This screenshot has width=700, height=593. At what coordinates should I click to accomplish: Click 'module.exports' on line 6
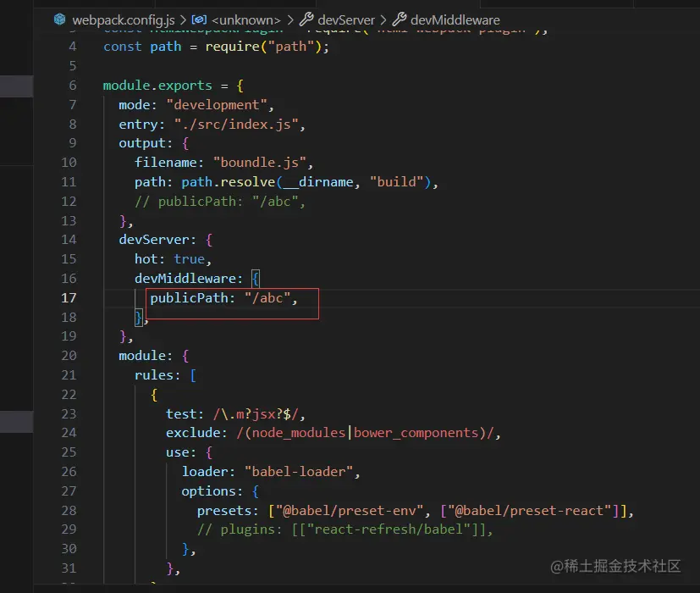(157, 86)
